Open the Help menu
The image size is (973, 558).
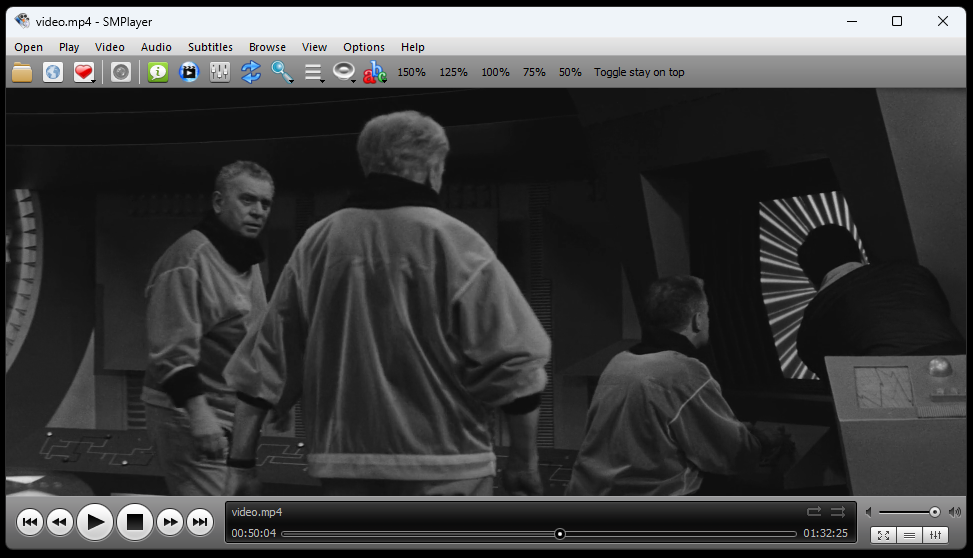[x=413, y=47]
